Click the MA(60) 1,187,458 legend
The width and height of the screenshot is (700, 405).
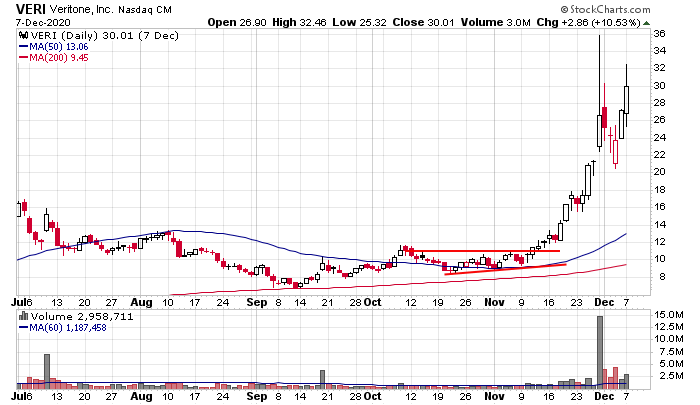point(63,328)
